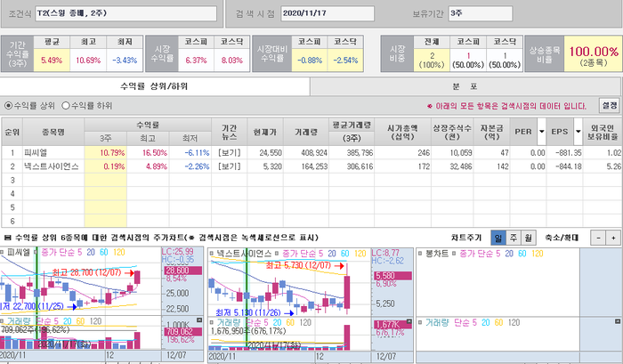This screenshot has width=623, height=364.
Task: Click the 피씨엘 chart title label
Action: pyautogui.click(x=19, y=253)
